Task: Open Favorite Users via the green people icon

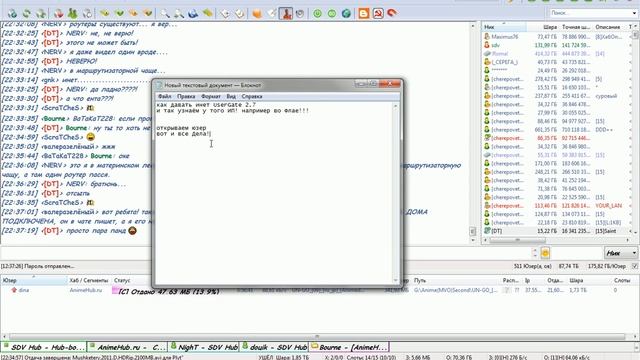Action: [x=73, y=13]
